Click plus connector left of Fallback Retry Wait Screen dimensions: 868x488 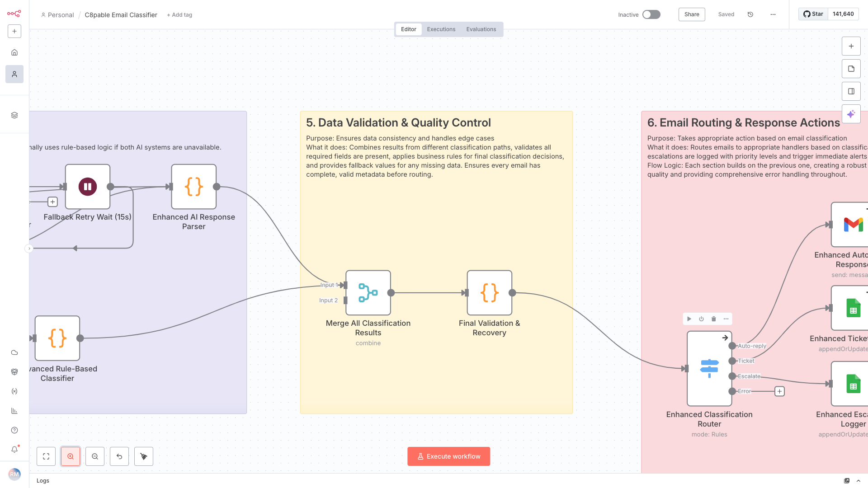52,202
